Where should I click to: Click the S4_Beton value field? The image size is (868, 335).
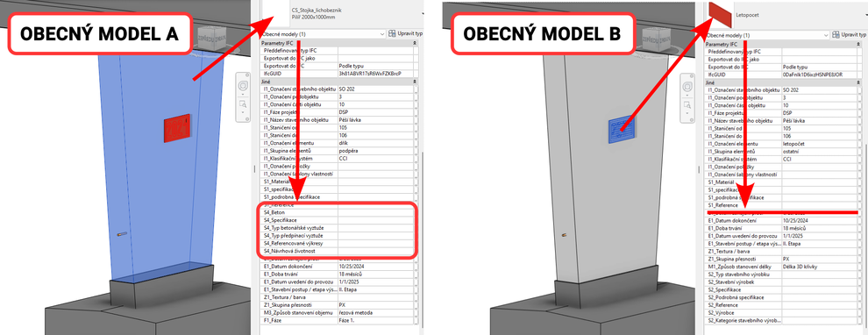[375, 212]
